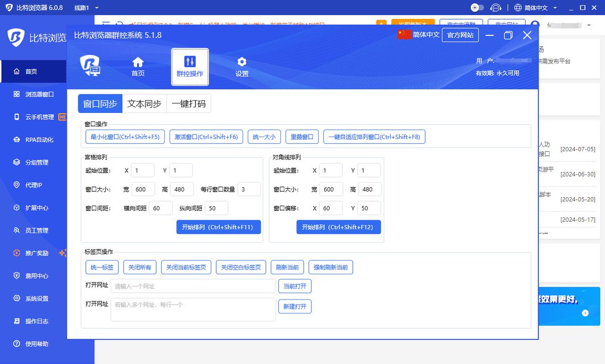Open 代理IP in the sidebar
The width and height of the screenshot is (605, 364).
[x=33, y=185]
